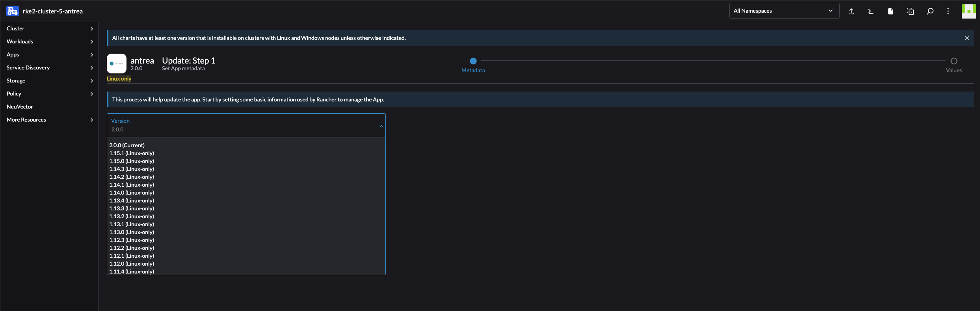The width and height of the screenshot is (980, 311).
Task: Expand the Workloads menu
Action: [49, 41]
